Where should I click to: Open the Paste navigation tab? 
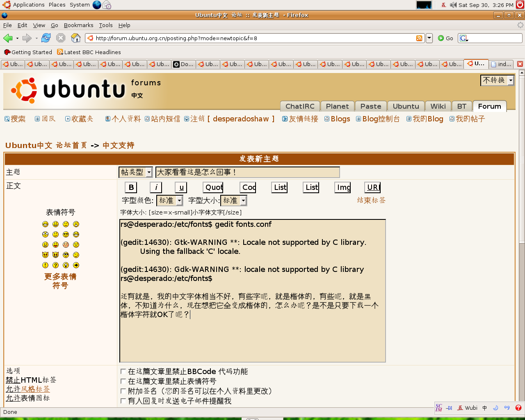(371, 106)
